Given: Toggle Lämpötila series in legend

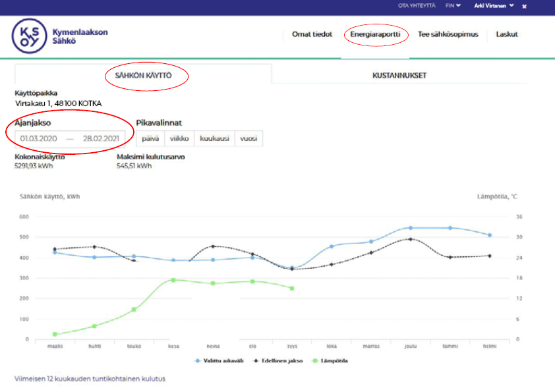Looking at the screenshot, I should click(330, 361).
